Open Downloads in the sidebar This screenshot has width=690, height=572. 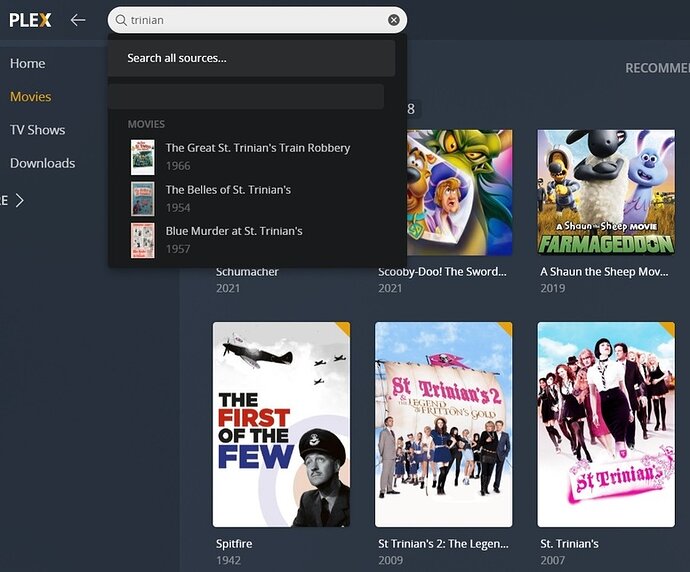[43, 163]
